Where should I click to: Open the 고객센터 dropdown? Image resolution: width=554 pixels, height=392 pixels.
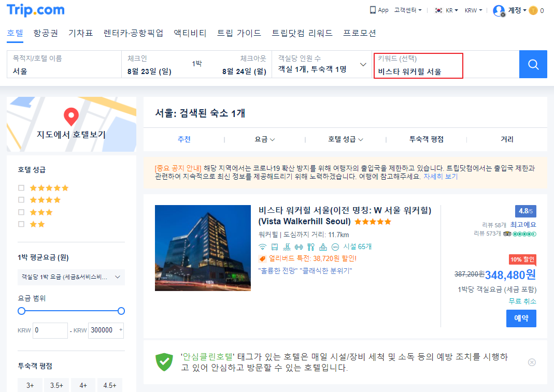[x=408, y=10]
